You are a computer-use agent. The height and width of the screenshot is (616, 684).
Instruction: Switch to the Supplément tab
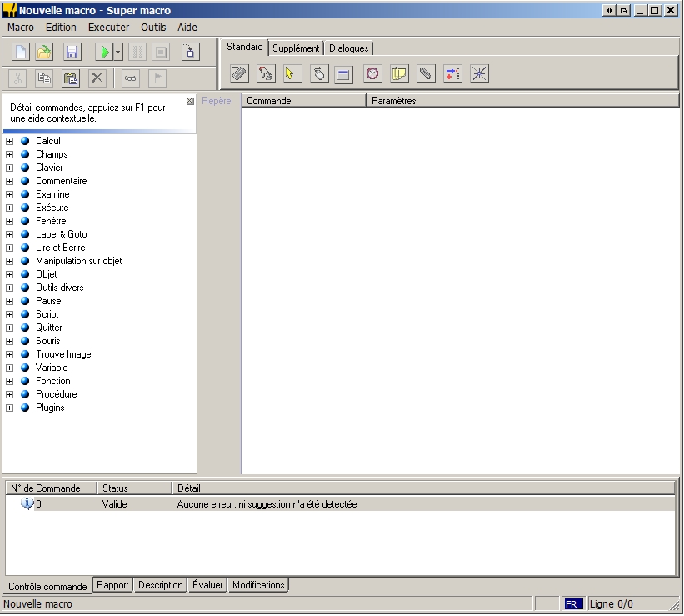[296, 48]
